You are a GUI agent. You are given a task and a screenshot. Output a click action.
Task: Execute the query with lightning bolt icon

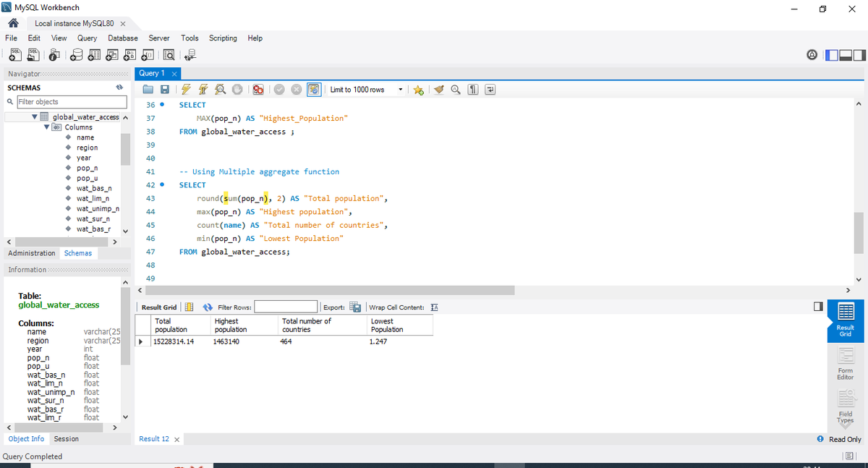(186, 90)
